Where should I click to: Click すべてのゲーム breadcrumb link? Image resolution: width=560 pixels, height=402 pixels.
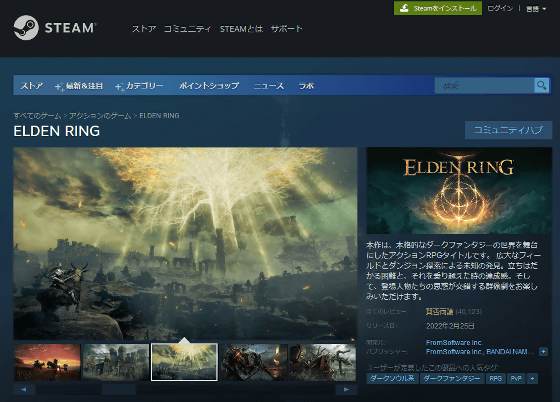tap(37, 116)
